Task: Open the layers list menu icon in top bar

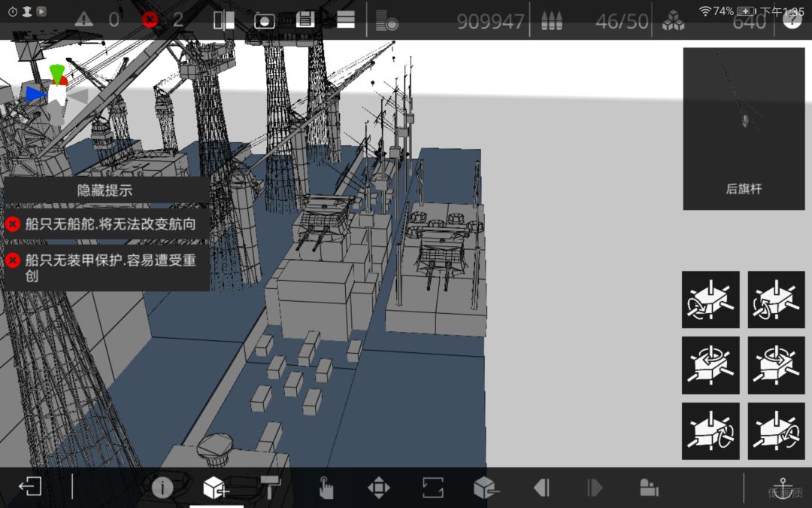Action: click(x=345, y=20)
